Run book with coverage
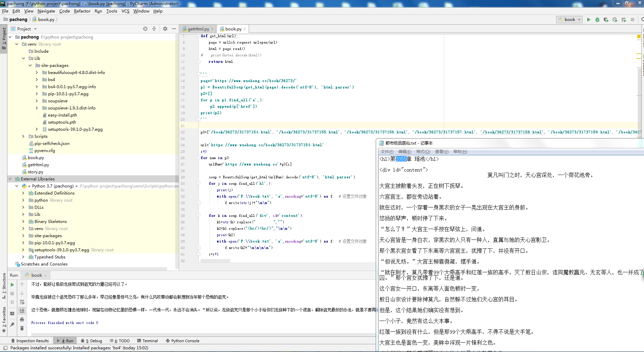644x352 pixels. point(606,20)
